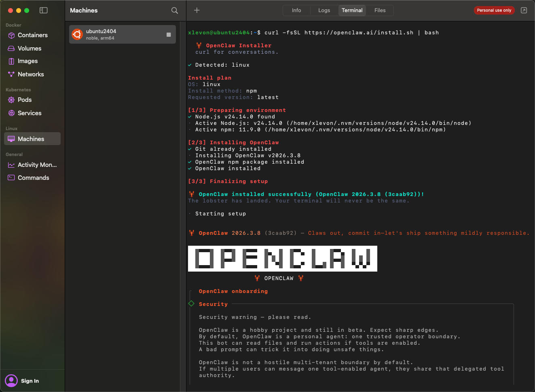Switch to the Terminal tab
Image resolution: width=535 pixels, height=392 pixels.
tap(352, 11)
